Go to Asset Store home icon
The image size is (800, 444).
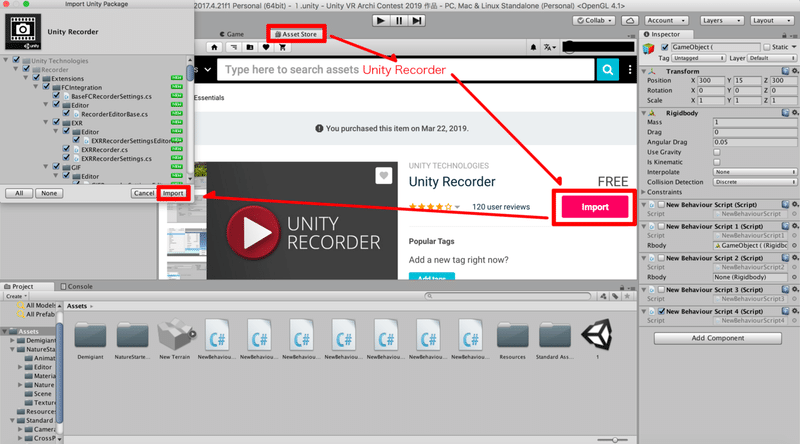(x=214, y=47)
